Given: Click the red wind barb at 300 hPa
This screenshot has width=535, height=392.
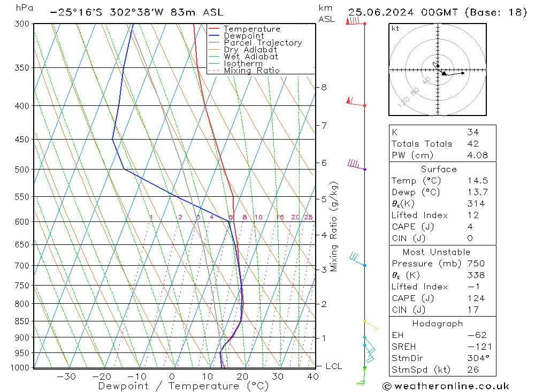Looking at the screenshot, I should tap(356, 21).
